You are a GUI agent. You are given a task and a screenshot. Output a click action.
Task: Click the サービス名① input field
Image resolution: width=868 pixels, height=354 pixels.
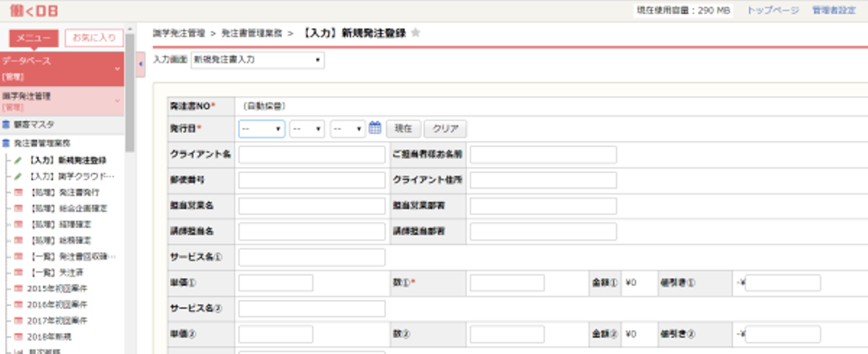click(x=312, y=258)
